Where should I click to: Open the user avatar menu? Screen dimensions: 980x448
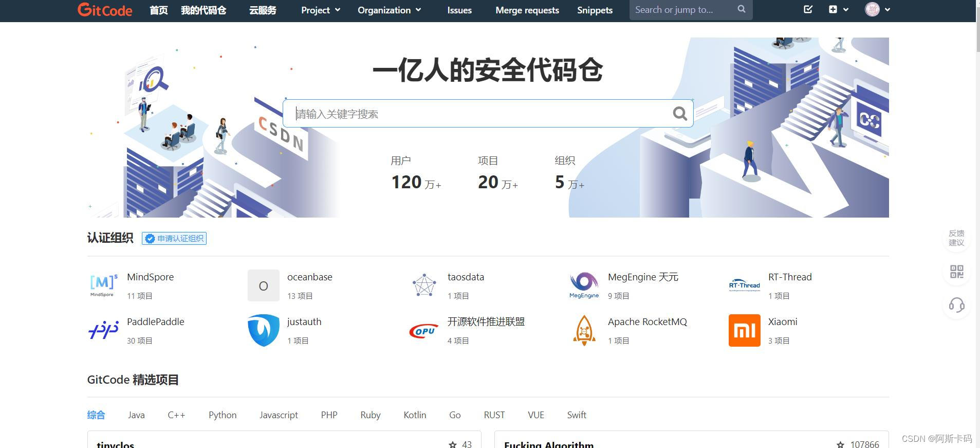[877, 9]
